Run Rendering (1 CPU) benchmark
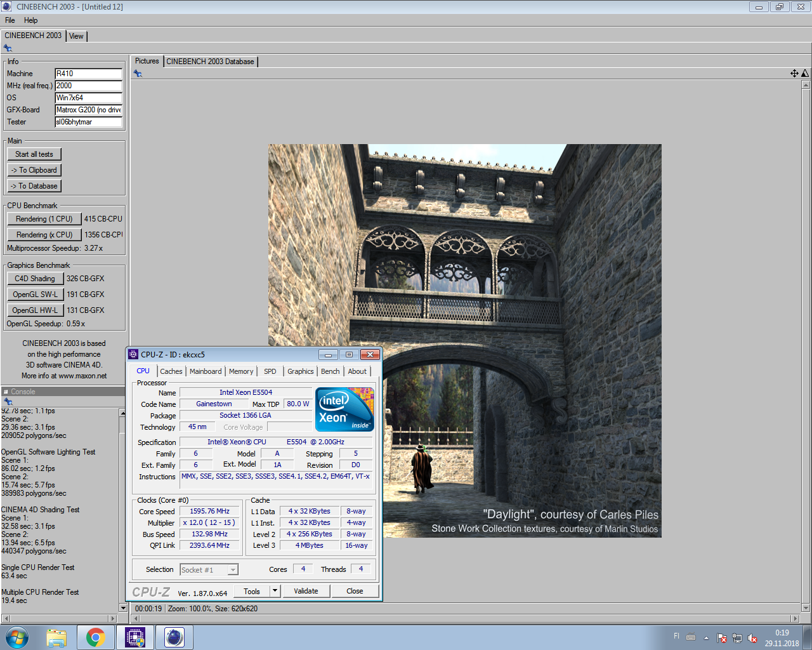This screenshot has height=650, width=812. (x=44, y=219)
